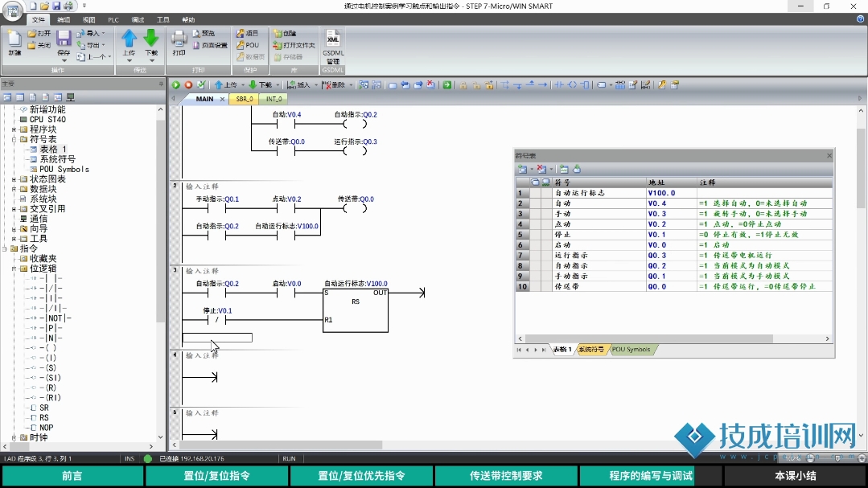This screenshot has height=488, width=868.
Task: Click the 置位/复位指令 chapter button
Action: (217, 476)
